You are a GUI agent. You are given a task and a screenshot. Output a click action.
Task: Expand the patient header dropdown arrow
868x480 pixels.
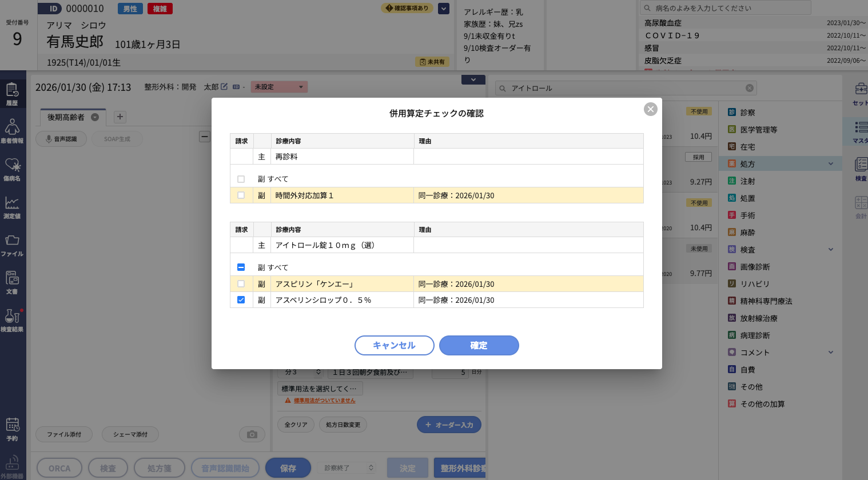point(444,9)
